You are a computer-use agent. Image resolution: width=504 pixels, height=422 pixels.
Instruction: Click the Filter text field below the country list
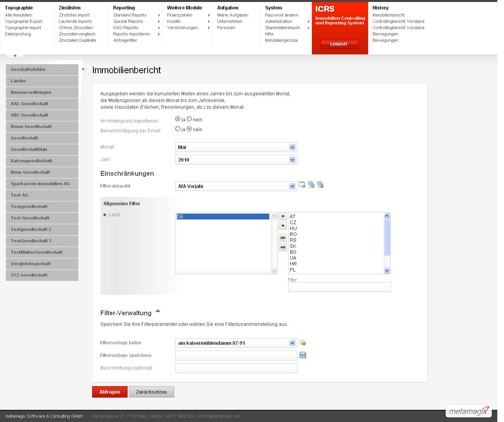(339, 287)
